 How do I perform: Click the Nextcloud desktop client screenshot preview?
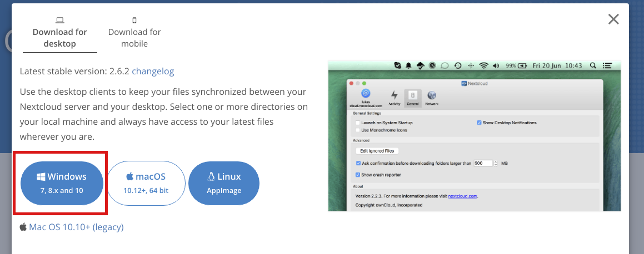click(x=475, y=136)
